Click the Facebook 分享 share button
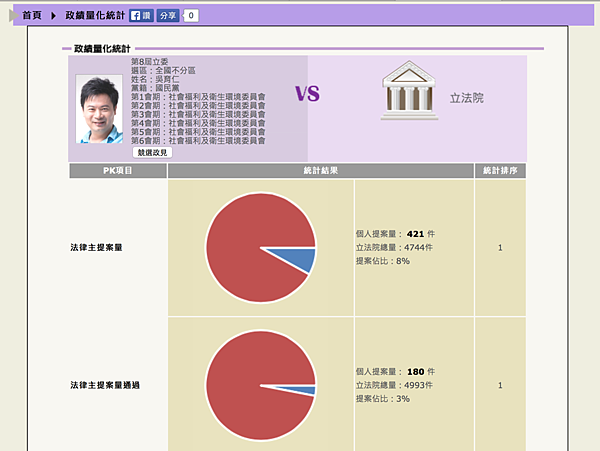Screen dimensions: 600x451 168,16
